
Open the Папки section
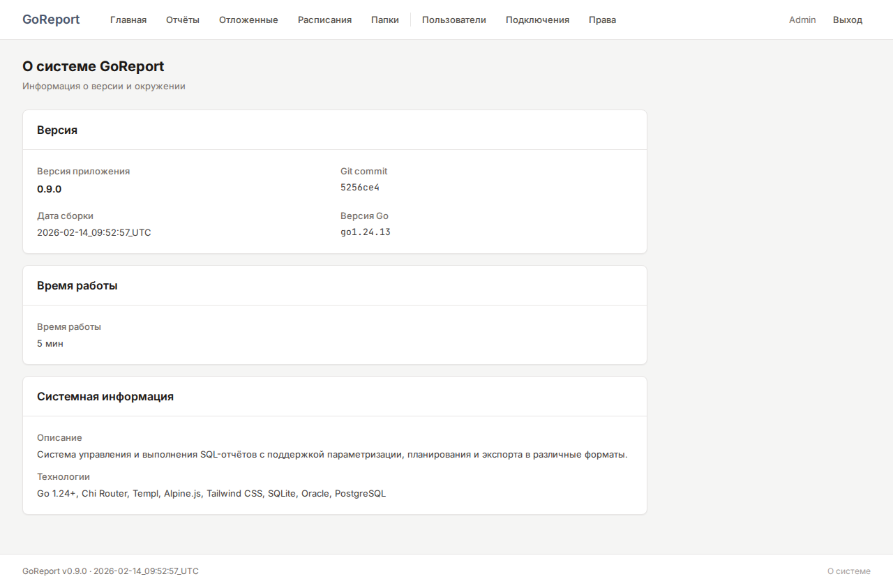click(385, 20)
